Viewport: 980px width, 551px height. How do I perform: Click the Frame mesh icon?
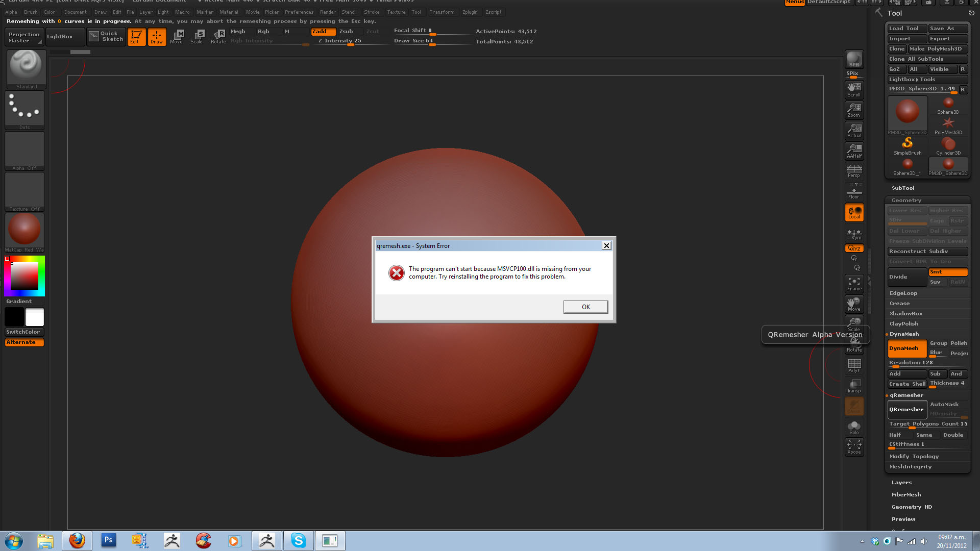point(854,284)
